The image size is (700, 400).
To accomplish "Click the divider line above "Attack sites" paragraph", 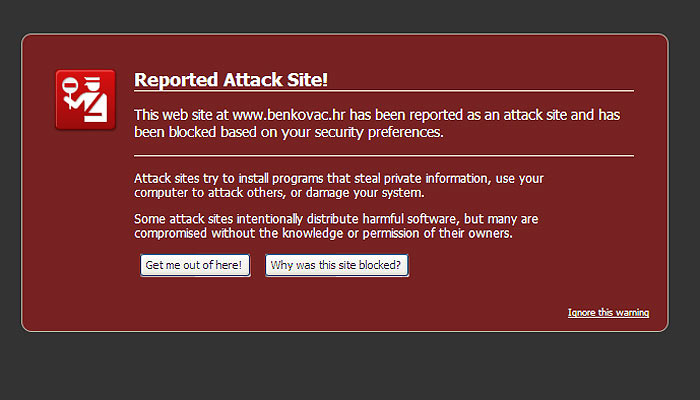I will (384, 156).
